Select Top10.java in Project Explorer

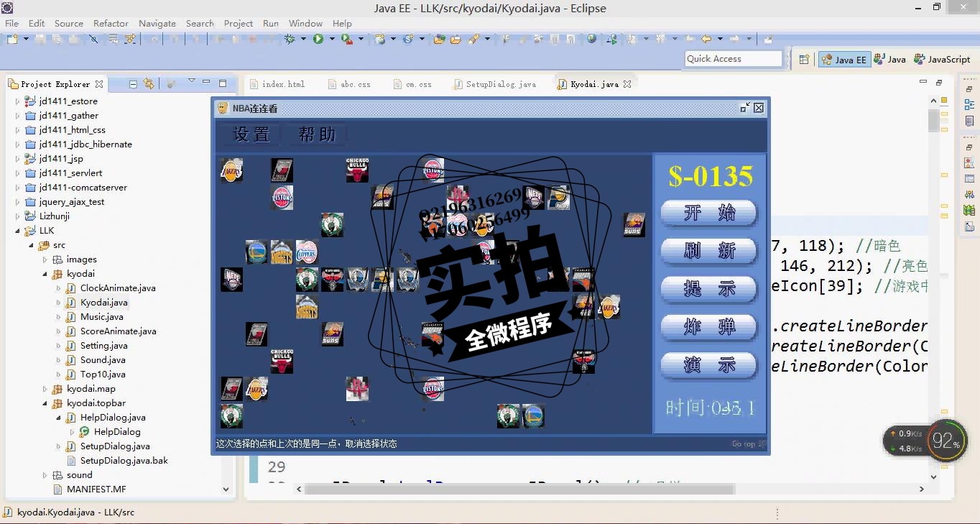[103, 374]
